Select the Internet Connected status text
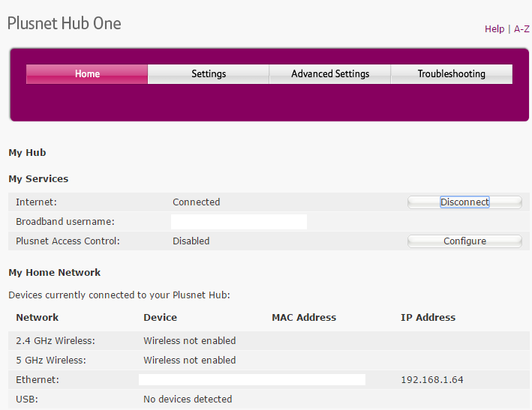The image size is (532, 410). 196,202
